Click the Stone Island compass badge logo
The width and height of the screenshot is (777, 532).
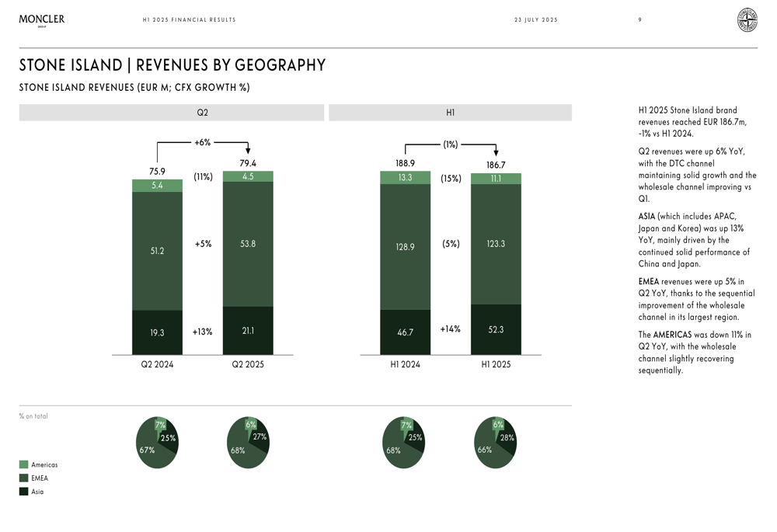747,20
